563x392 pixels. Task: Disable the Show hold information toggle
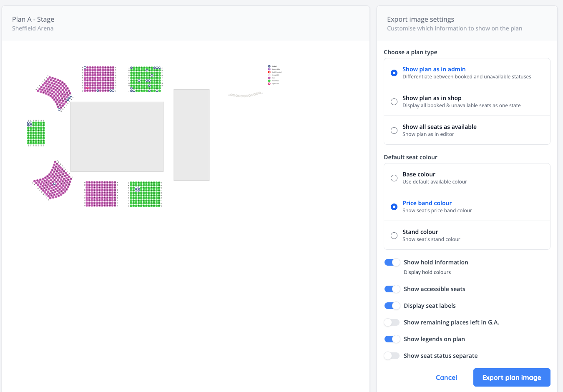coord(392,262)
